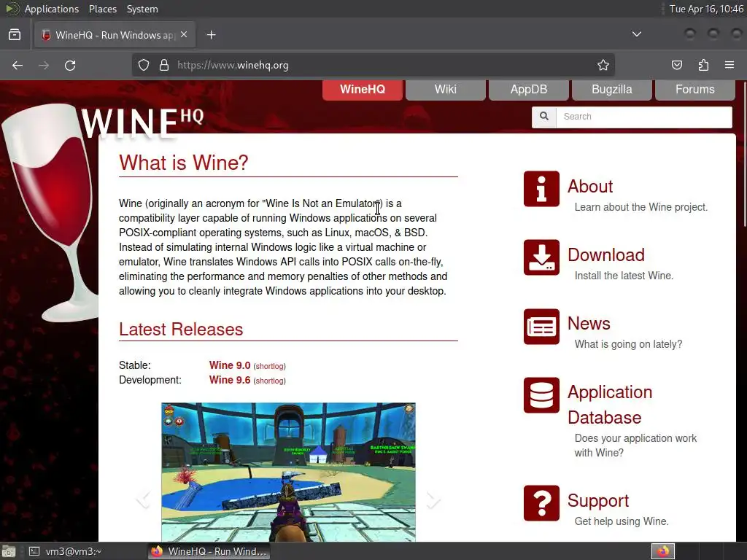Screen dimensions: 747x560
Task: Click the "Stable:" label
Action: [x=135, y=365]
